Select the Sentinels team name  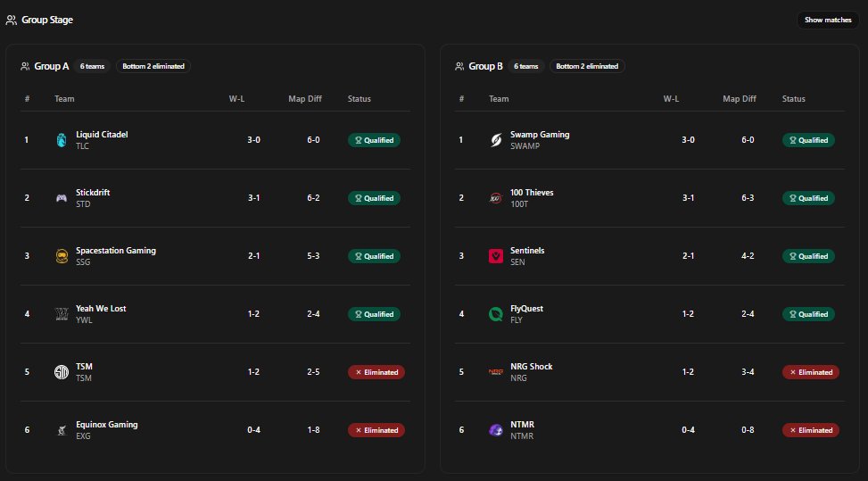point(527,251)
